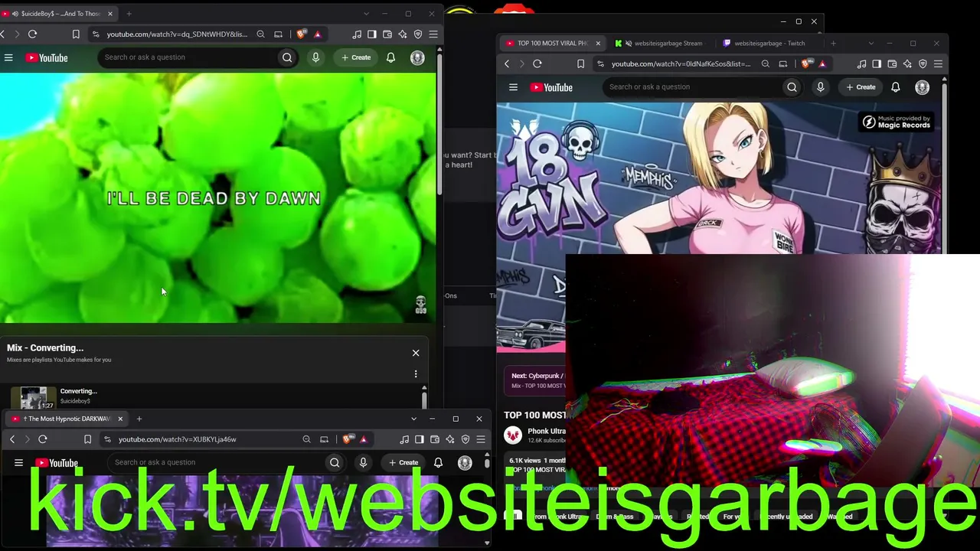
Task: Open a new tab in the Phonk window
Action: [833, 44]
